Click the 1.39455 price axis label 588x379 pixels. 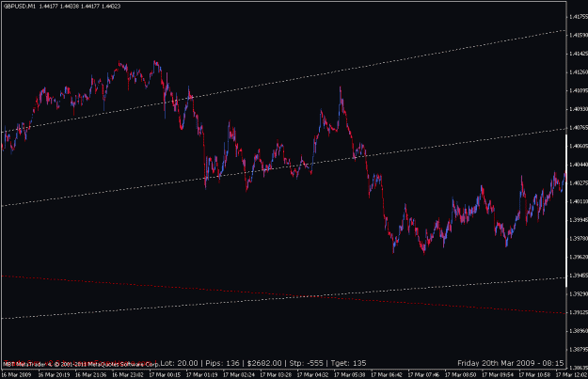579,276
